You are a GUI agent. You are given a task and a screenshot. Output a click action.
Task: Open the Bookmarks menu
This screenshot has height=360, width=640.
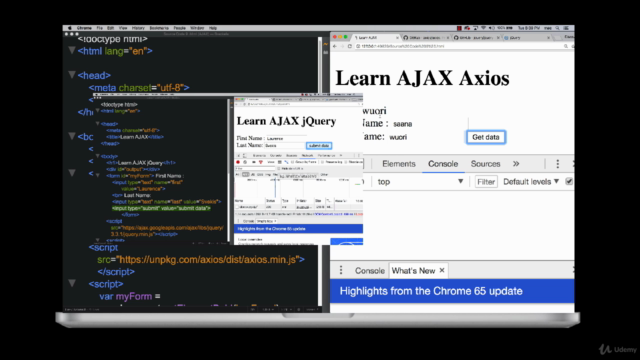(x=159, y=28)
